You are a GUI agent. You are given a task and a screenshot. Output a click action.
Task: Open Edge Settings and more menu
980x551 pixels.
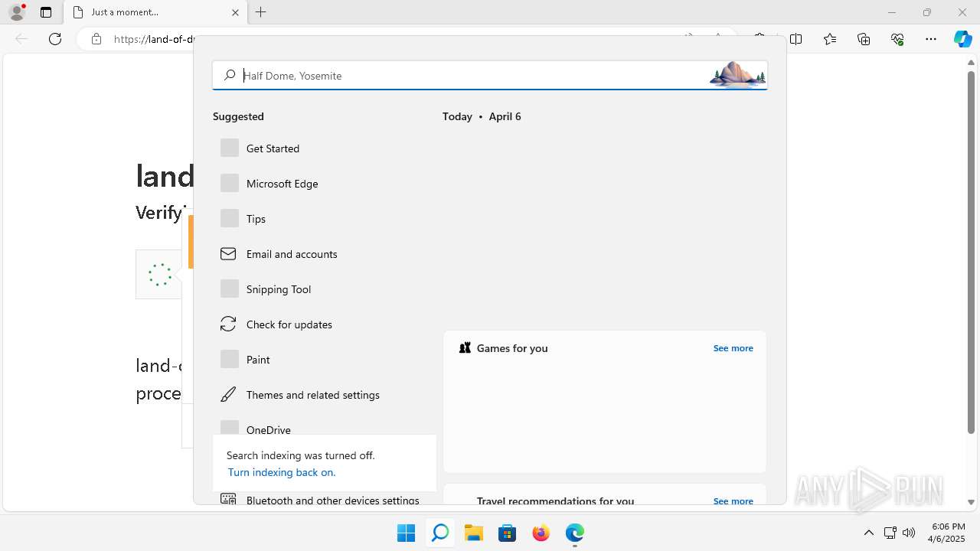pyautogui.click(x=931, y=39)
